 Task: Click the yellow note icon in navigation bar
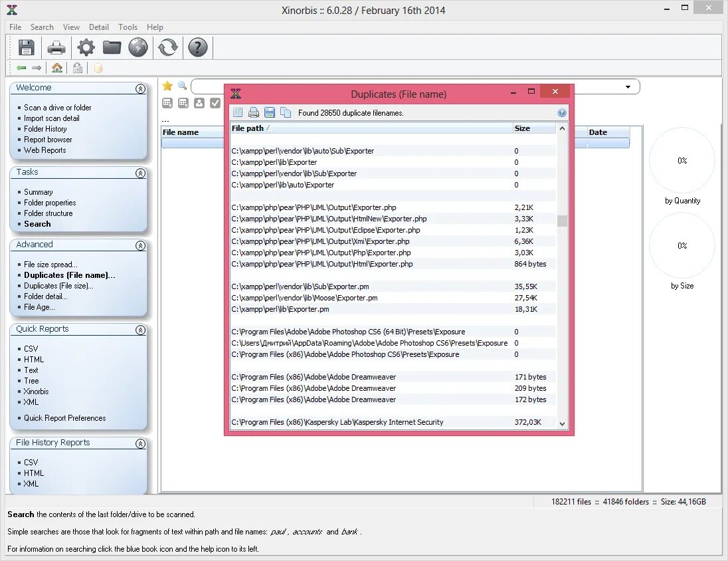coord(98,68)
